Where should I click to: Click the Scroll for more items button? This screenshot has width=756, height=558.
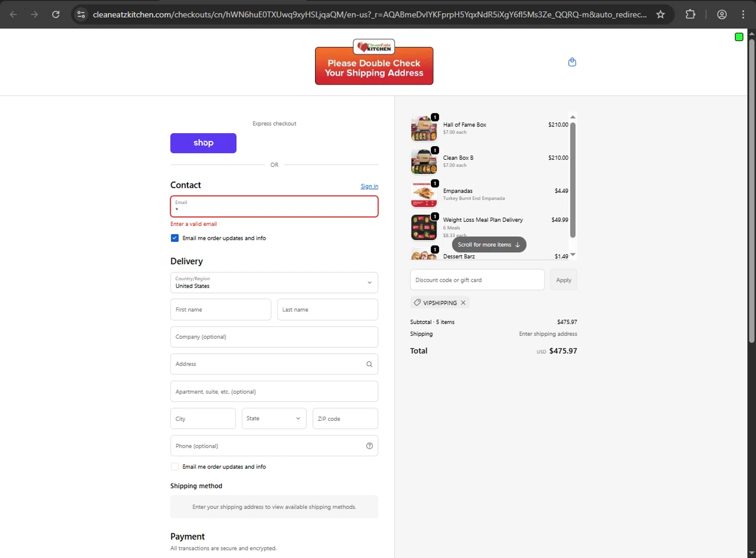coord(489,244)
